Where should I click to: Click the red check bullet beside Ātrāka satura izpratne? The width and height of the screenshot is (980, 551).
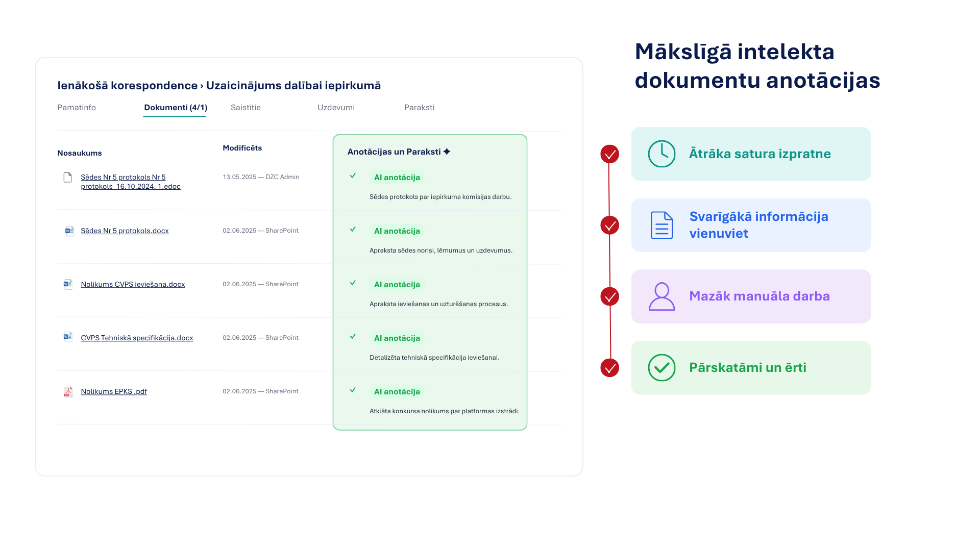[x=609, y=154]
